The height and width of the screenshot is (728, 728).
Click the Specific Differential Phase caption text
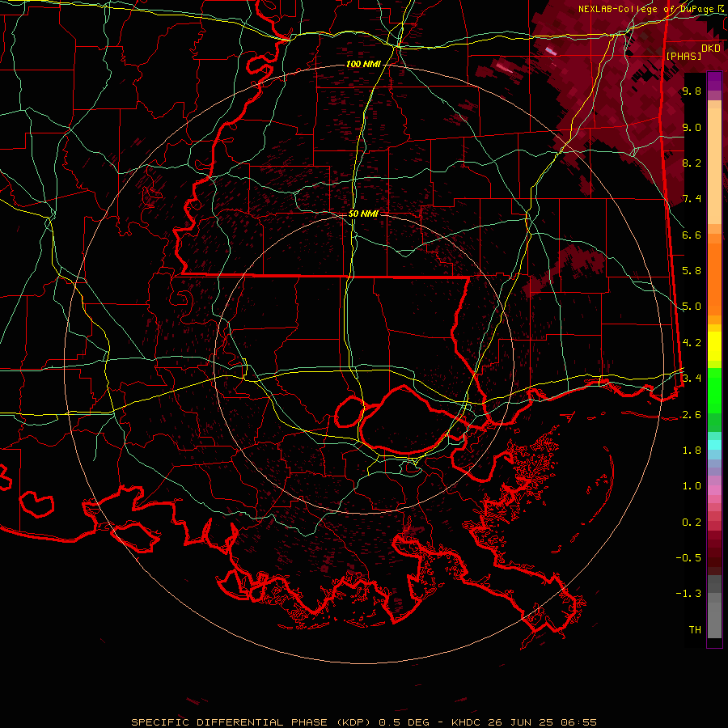click(x=363, y=722)
